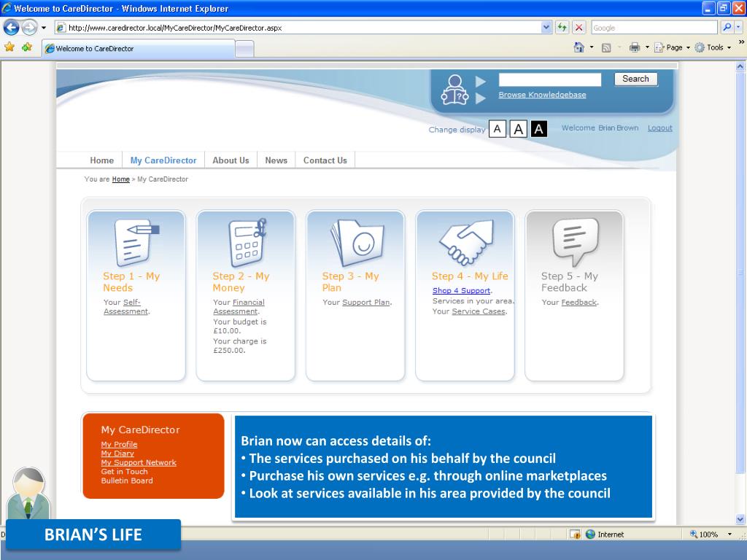This screenshot has height=560, width=747.
Task: Open the Contact Us navigation tab
Action: pyautogui.click(x=325, y=160)
